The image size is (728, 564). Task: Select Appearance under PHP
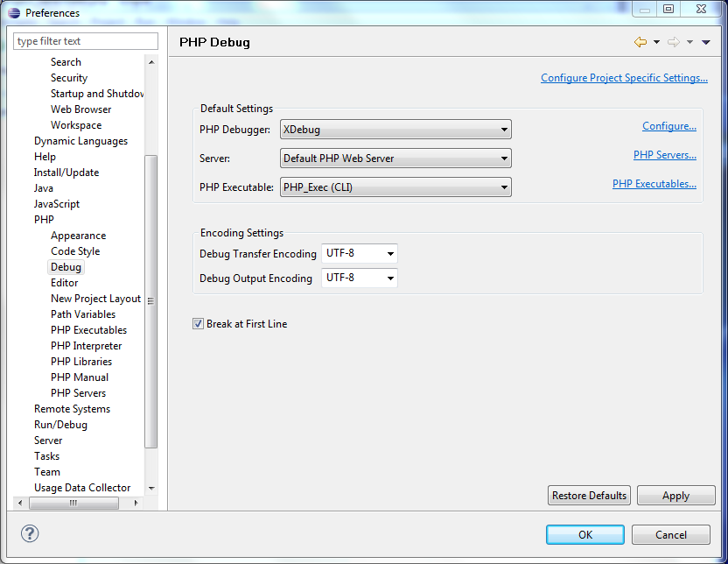(79, 236)
